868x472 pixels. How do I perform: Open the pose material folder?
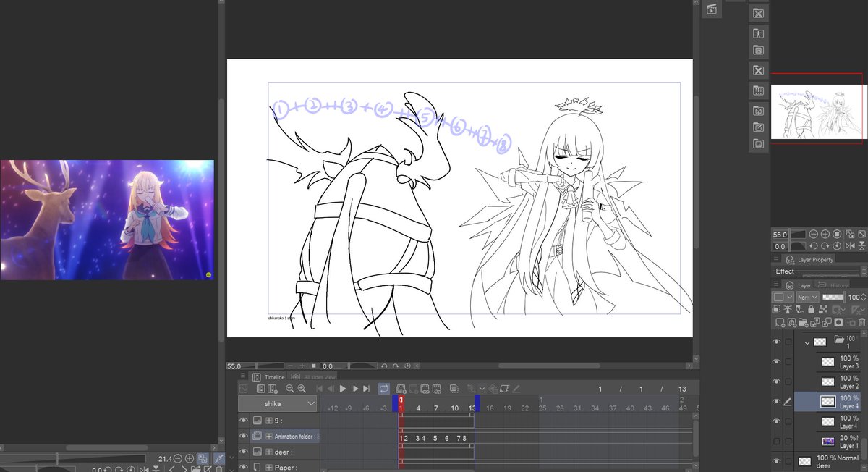(758, 33)
